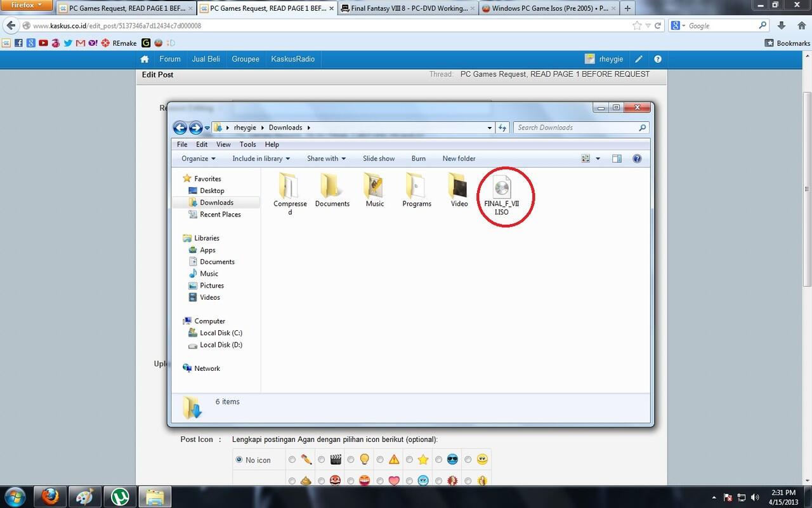Open the help question mark icon in Explorer toolbar
This screenshot has height=508, width=812.
pyautogui.click(x=637, y=158)
